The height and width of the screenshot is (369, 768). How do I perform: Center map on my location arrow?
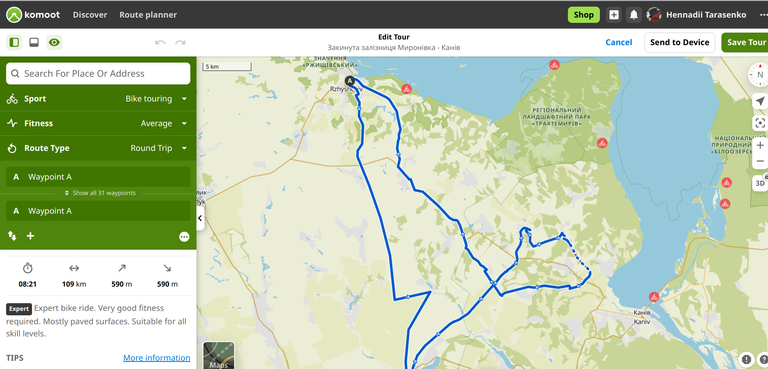click(x=760, y=101)
